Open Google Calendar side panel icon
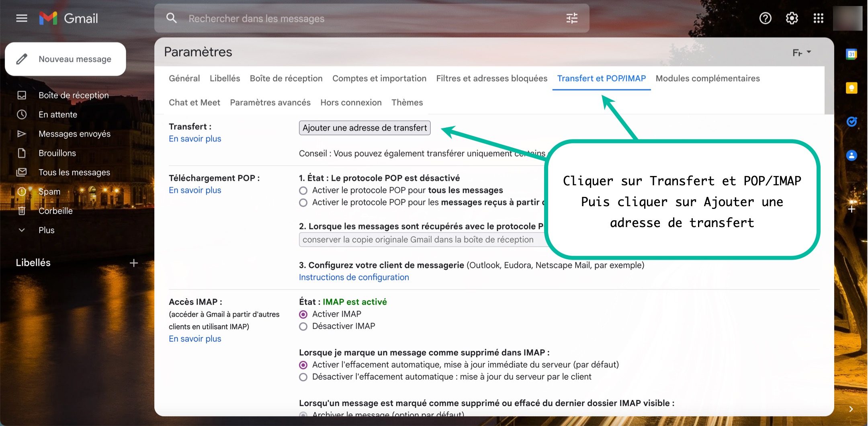 click(x=851, y=54)
